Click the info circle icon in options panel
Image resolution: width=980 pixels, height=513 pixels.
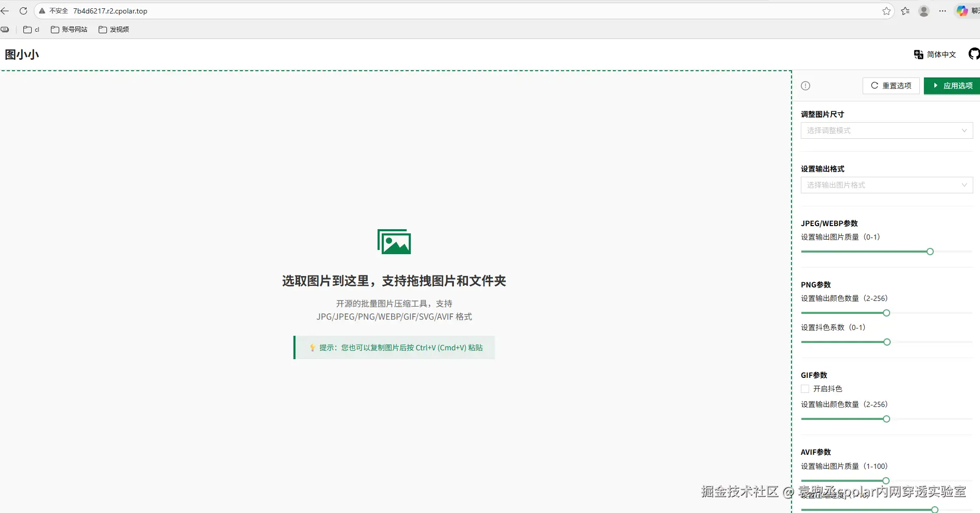point(806,86)
